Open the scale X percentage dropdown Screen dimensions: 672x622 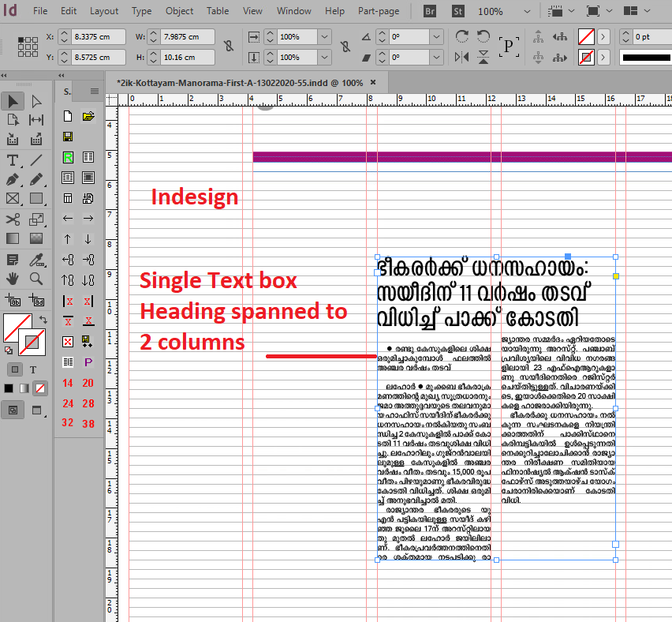pyautogui.click(x=324, y=37)
